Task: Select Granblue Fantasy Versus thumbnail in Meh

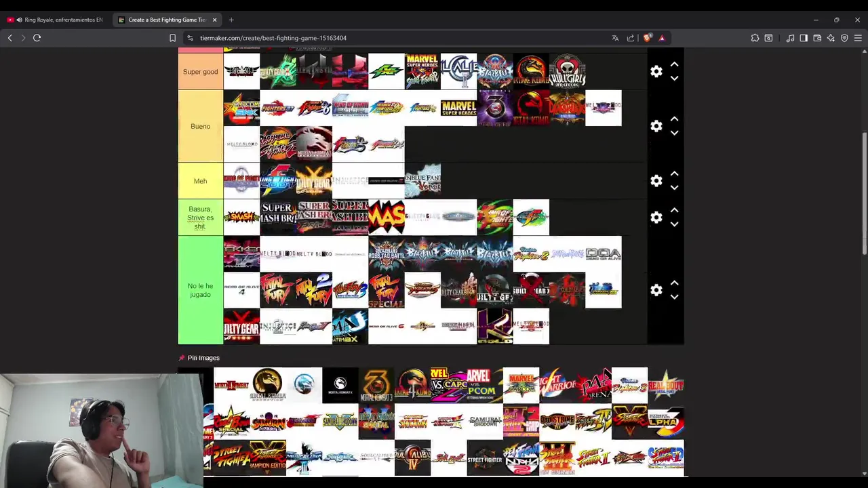Action: pos(422,180)
